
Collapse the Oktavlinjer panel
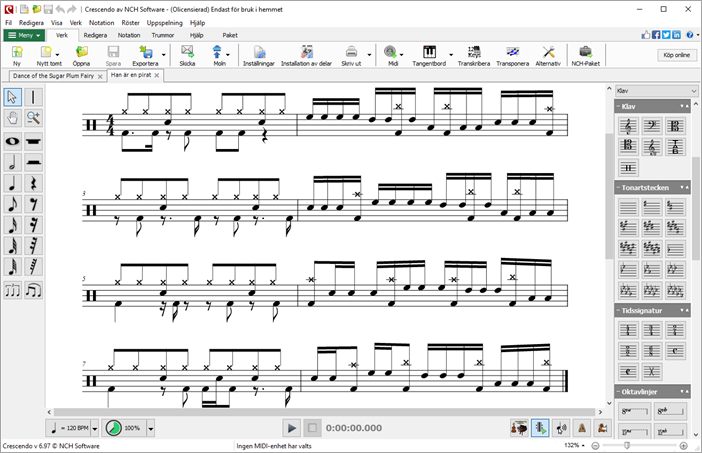tap(620, 392)
